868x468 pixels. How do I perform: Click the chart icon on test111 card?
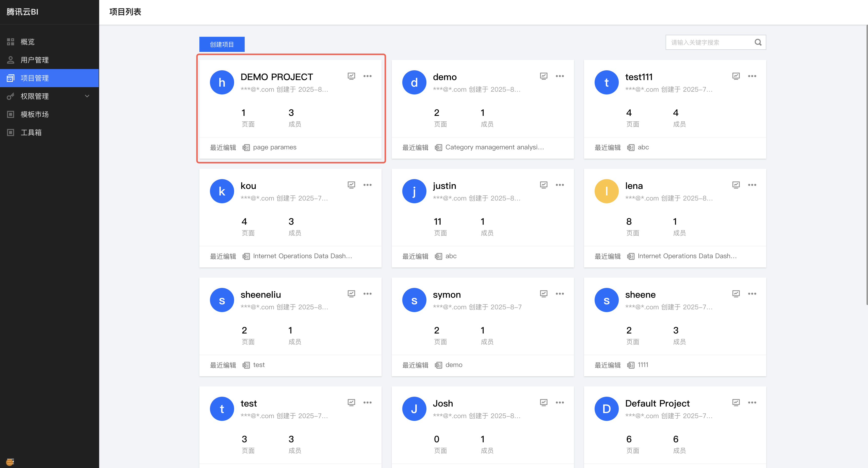[736, 76]
